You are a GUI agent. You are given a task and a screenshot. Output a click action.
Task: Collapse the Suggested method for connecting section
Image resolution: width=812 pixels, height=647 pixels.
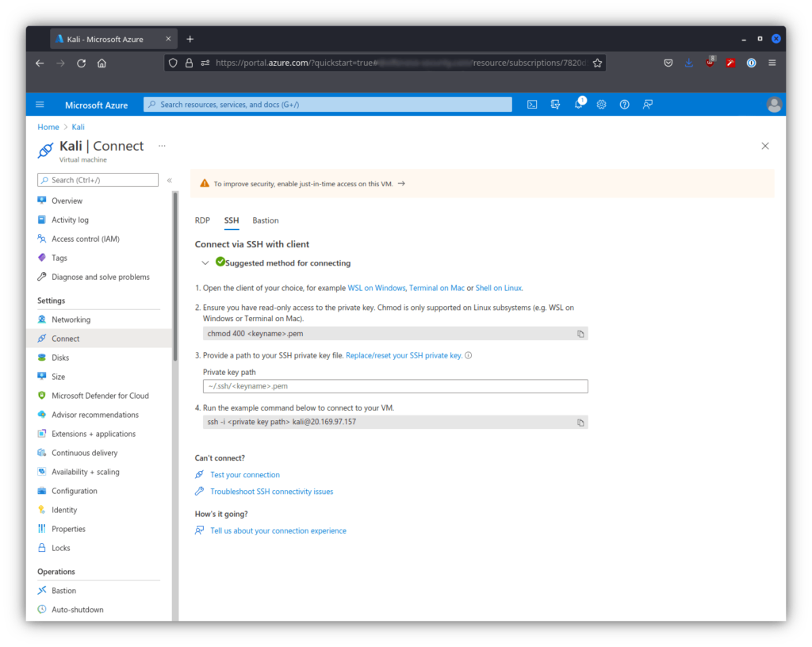[205, 263]
